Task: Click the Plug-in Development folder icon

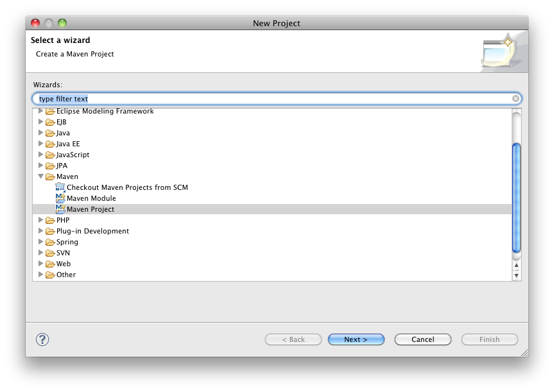Action: pyautogui.click(x=50, y=231)
